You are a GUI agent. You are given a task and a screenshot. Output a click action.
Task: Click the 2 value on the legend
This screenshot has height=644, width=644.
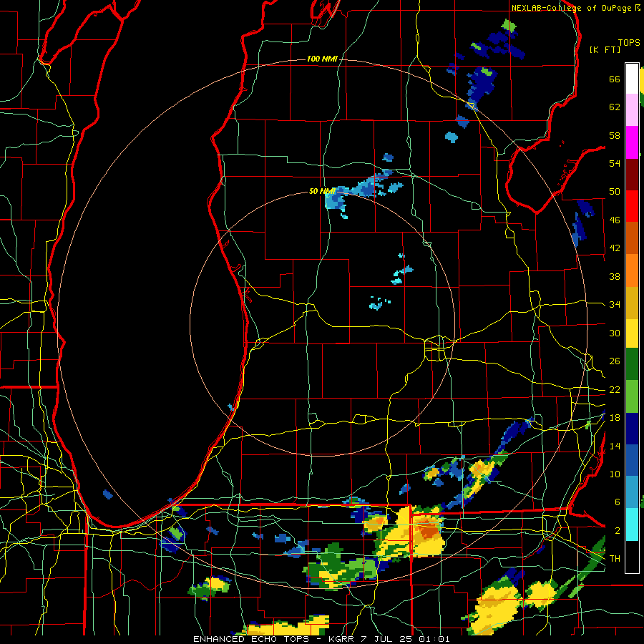[x=617, y=530]
